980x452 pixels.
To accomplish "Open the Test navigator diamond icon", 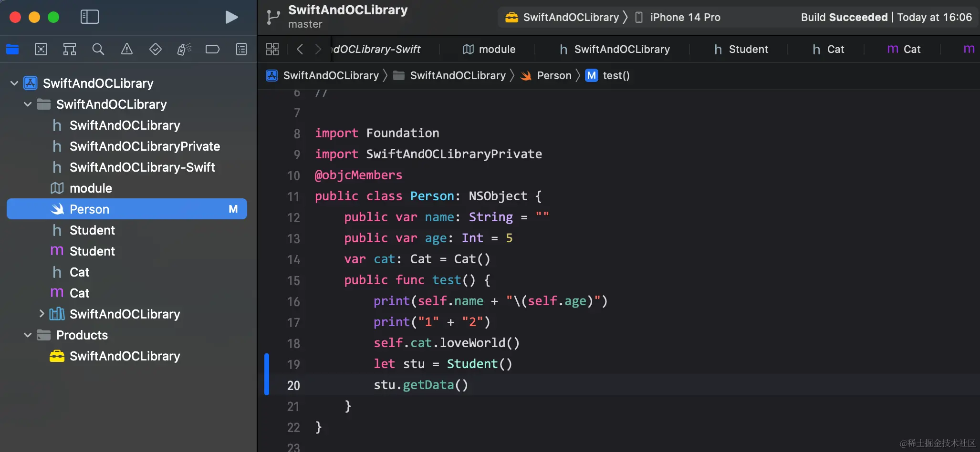I will click(156, 49).
